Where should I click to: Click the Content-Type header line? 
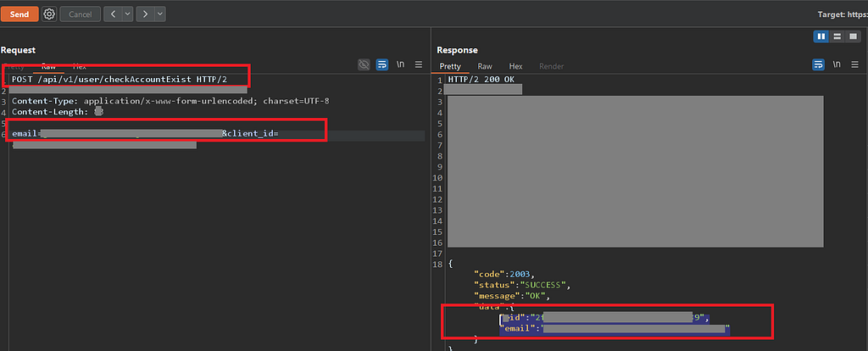tap(171, 101)
